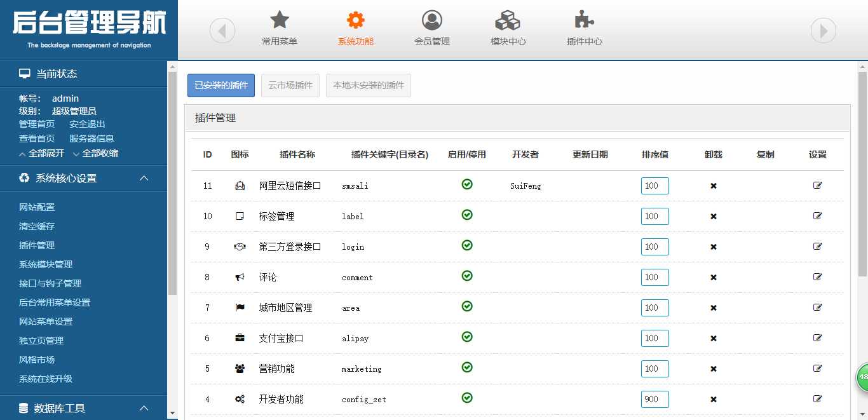
Task: Uninstall 开发者功能 with its X icon
Action: [714, 400]
